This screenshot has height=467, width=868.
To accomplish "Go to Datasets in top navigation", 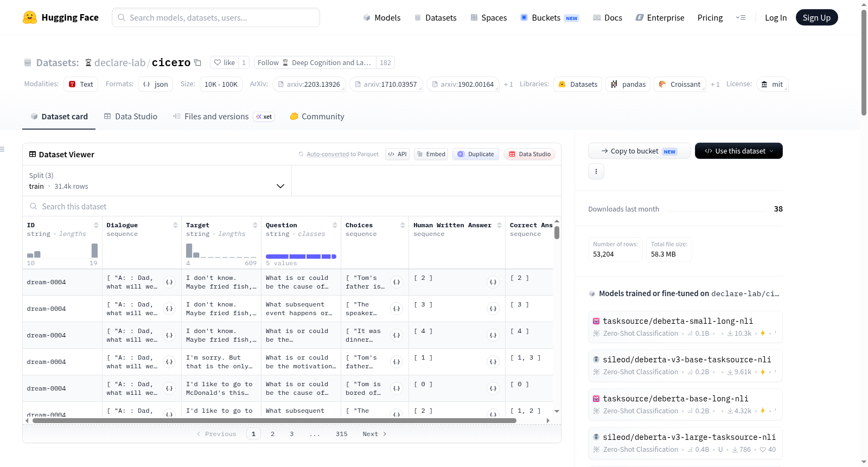I will [x=436, y=18].
